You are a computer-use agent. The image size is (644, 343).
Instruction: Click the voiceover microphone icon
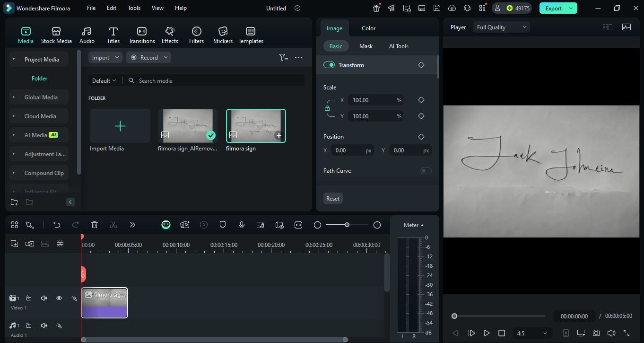242,225
